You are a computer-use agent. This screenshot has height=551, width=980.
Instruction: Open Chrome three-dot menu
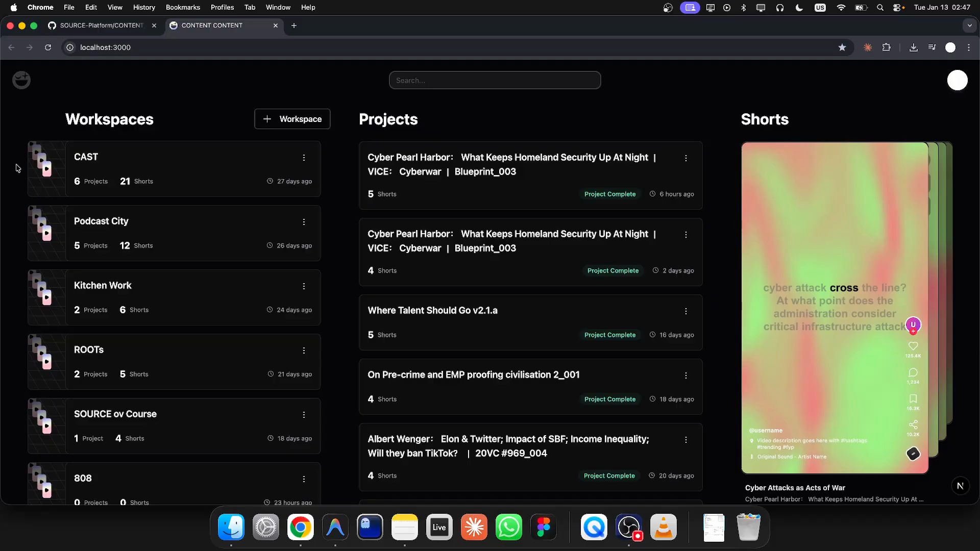[969, 47]
